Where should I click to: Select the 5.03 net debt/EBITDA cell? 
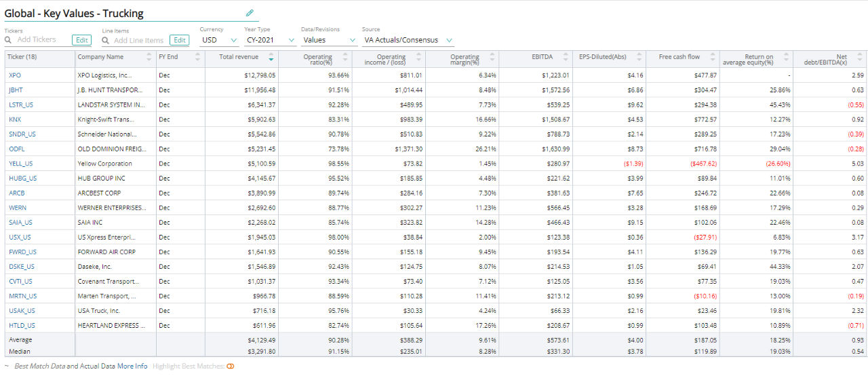tap(830, 164)
